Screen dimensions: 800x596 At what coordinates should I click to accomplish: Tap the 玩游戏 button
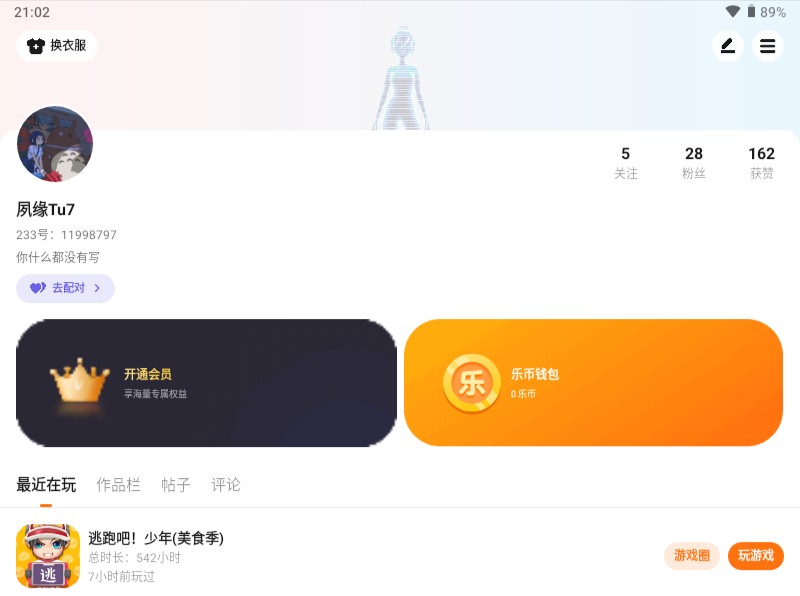coord(756,556)
